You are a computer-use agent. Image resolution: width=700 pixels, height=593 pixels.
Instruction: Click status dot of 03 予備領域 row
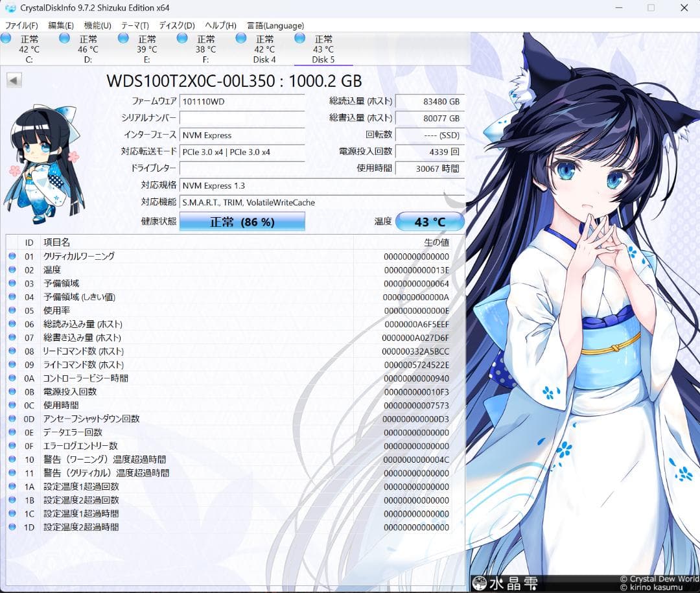[x=12, y=283]
